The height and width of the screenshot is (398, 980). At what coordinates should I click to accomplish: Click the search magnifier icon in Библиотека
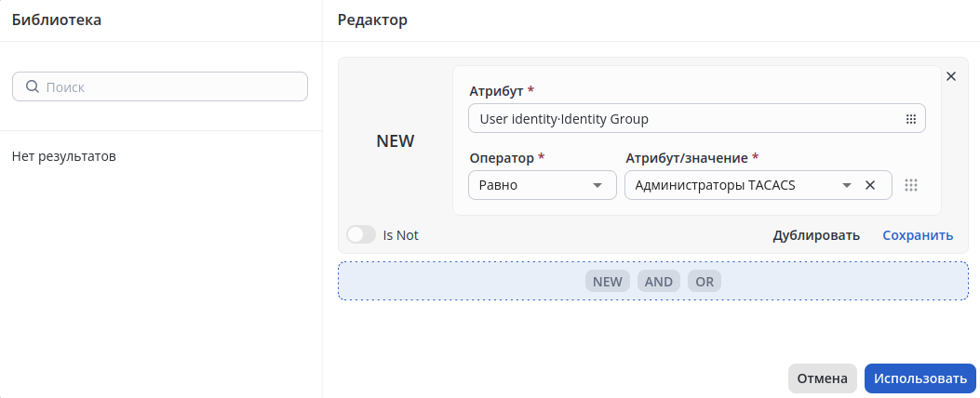pyautogui.click(x=32, y=86)
